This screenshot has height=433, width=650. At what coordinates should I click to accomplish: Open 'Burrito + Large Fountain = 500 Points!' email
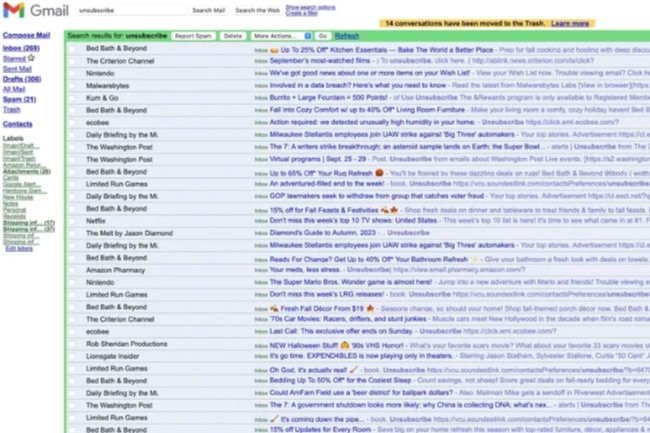[x=328, y=98]
